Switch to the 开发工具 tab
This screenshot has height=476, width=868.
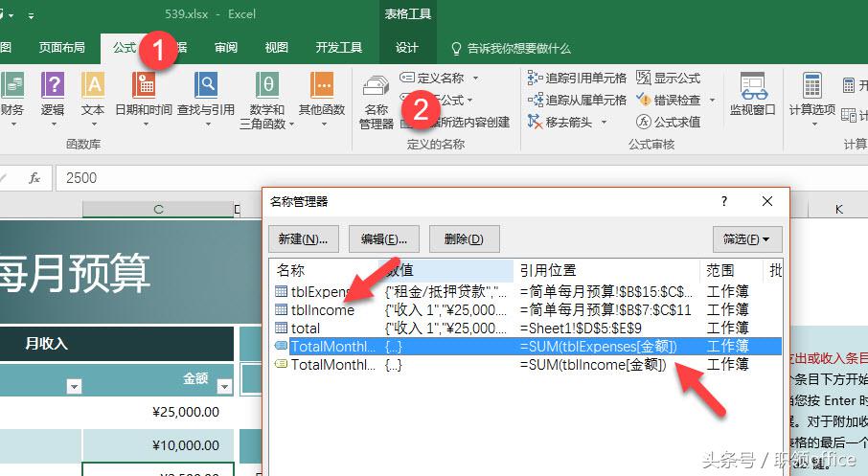coord(339,48)
